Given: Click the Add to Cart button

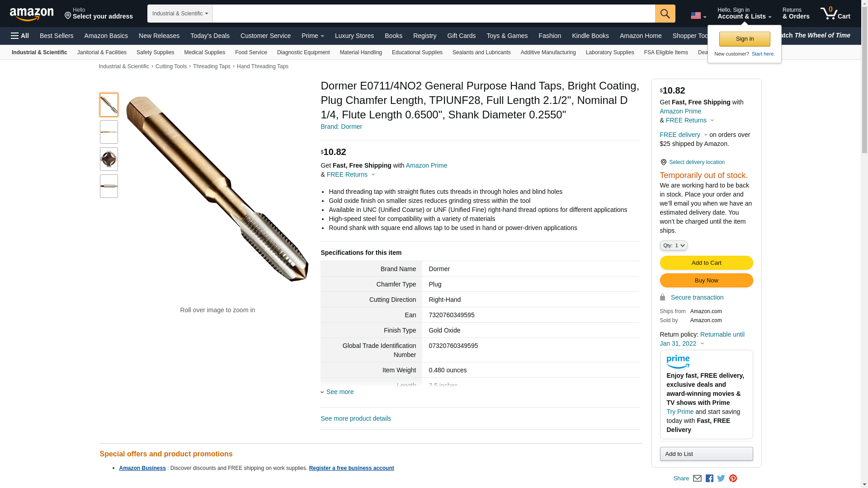Looking at the screenshot, I should [706, 263].
